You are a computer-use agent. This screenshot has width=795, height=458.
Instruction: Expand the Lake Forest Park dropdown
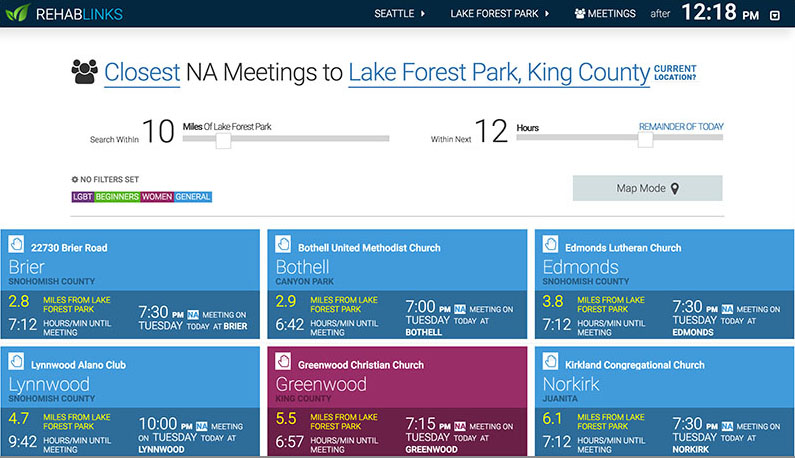point(500,14)
